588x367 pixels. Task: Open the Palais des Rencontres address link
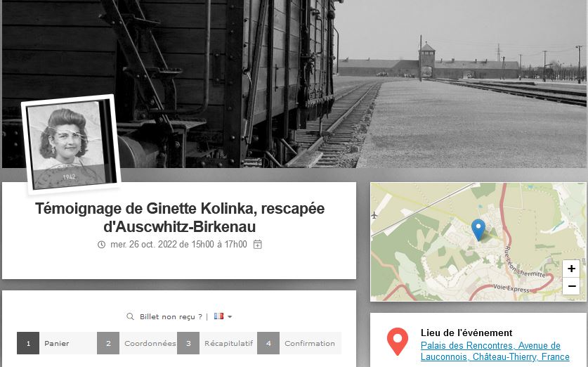[495, 351]
